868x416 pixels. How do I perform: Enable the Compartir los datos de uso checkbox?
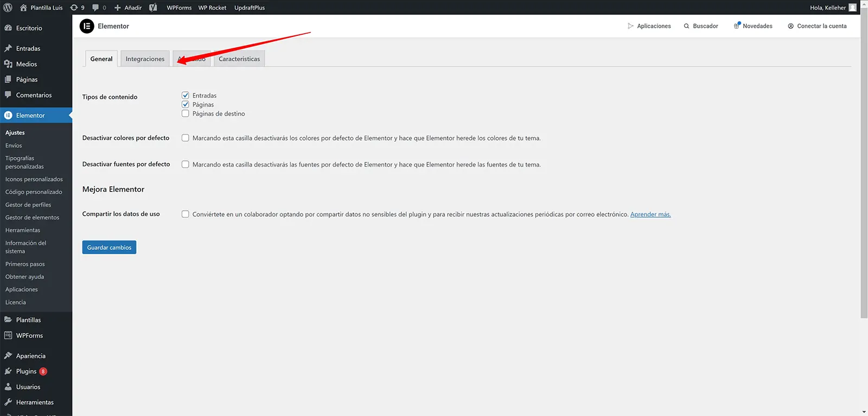pos(186,214)
